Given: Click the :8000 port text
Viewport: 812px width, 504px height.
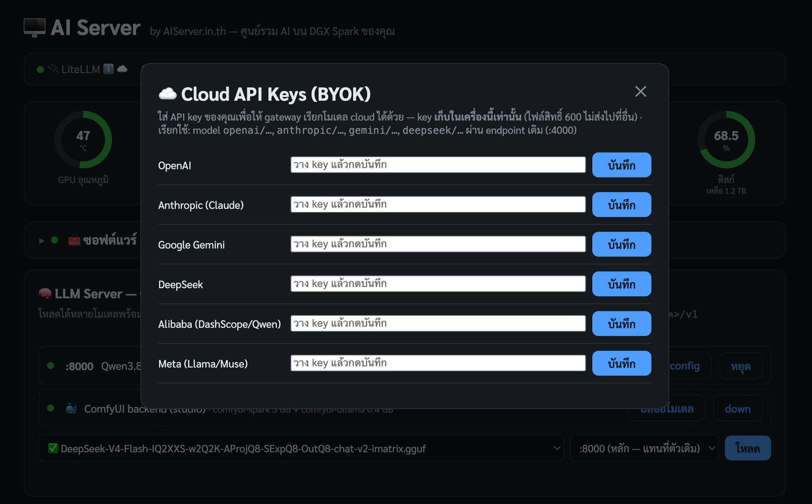Looking at the screenshot, I should pyautogui.click(x=79, y=366).
